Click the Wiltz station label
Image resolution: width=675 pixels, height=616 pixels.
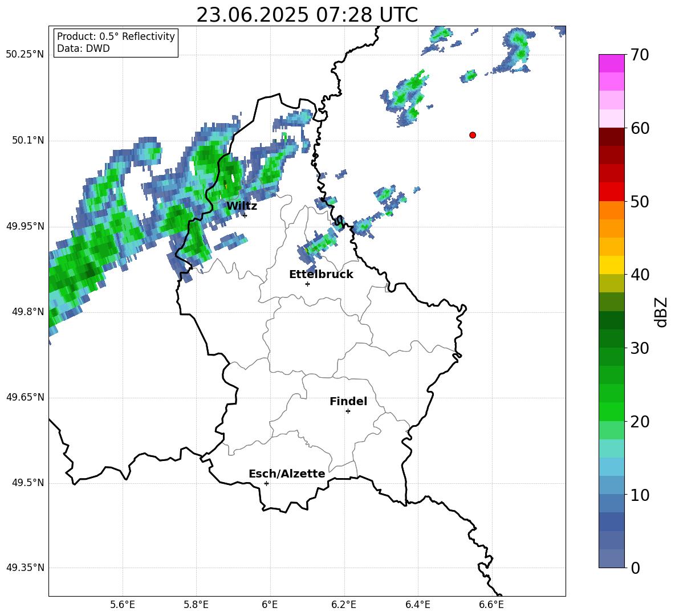242,206
